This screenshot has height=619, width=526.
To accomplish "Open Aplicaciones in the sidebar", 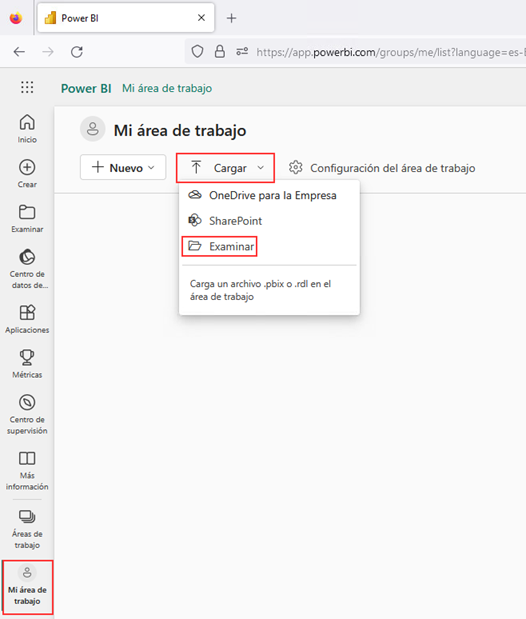I will pos(27,319).
